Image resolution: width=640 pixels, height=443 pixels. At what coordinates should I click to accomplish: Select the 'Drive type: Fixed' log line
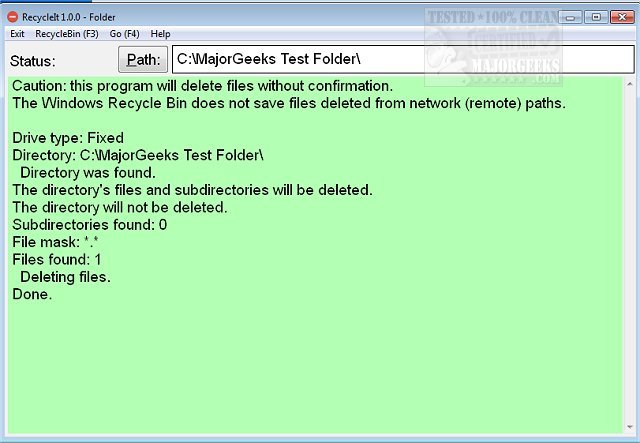click(68, 139)
